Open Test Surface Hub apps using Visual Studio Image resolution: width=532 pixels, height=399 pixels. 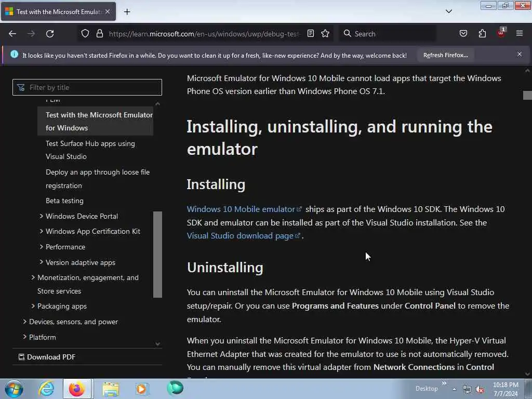90,150
